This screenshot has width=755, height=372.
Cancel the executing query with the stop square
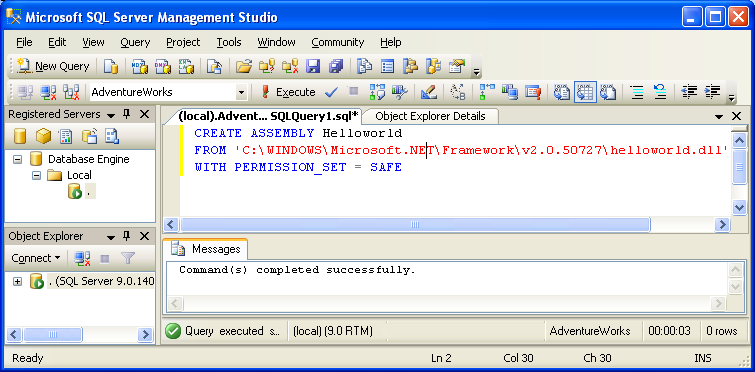(354, 91)
